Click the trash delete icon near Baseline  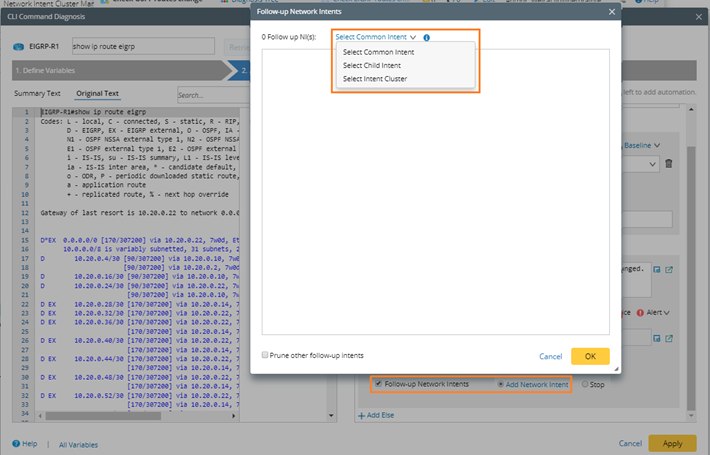pos(669,163)
